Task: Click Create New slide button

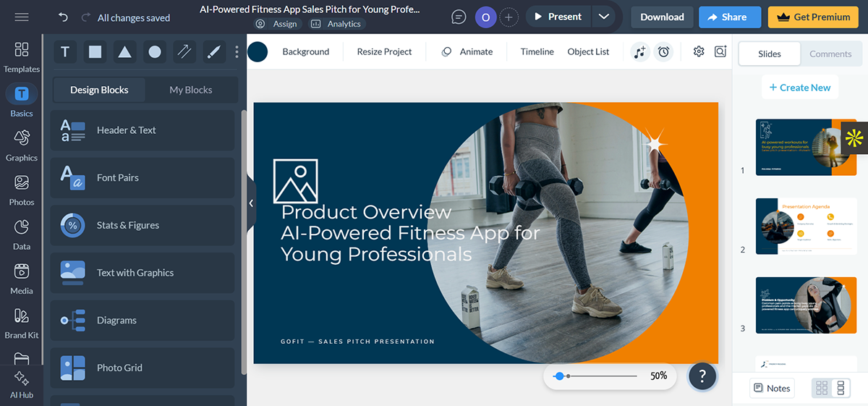Action: pos(799,88)
